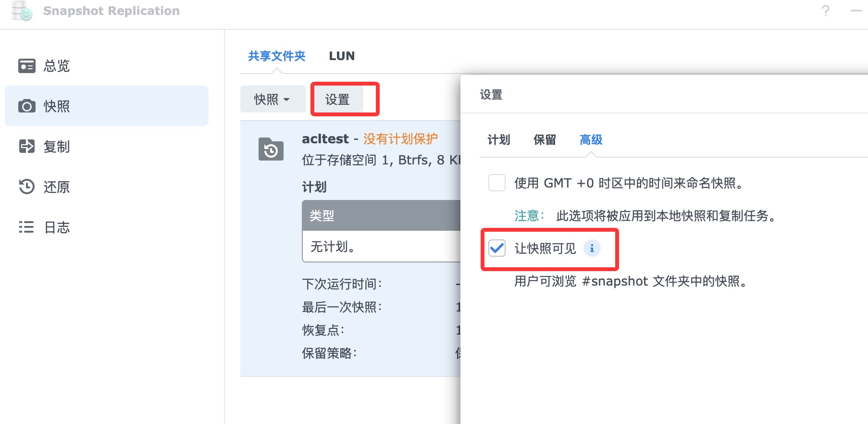Image resolution: width=868 pixels, height=424 pixels.
Task: Click the camera Snapshot (快照) sidebar icon
Action: [26, 106]
